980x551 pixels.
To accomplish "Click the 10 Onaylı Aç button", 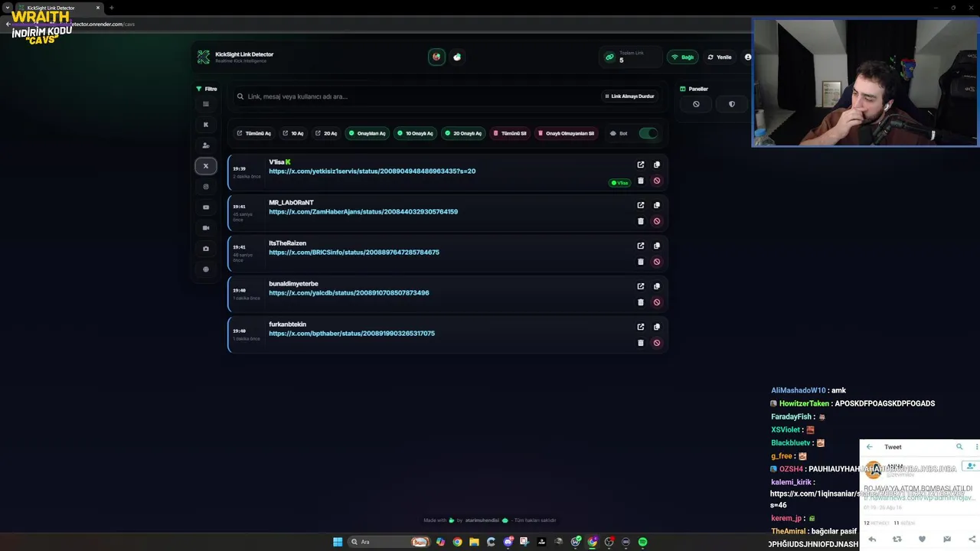I will pyautogui.click(x=416, y=133).
